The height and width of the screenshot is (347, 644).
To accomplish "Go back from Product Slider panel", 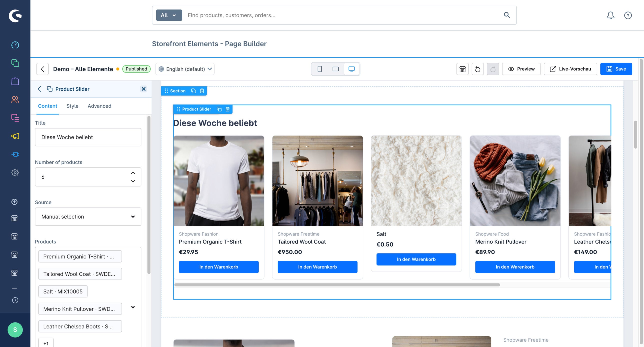I will click(x=39, y=89).
